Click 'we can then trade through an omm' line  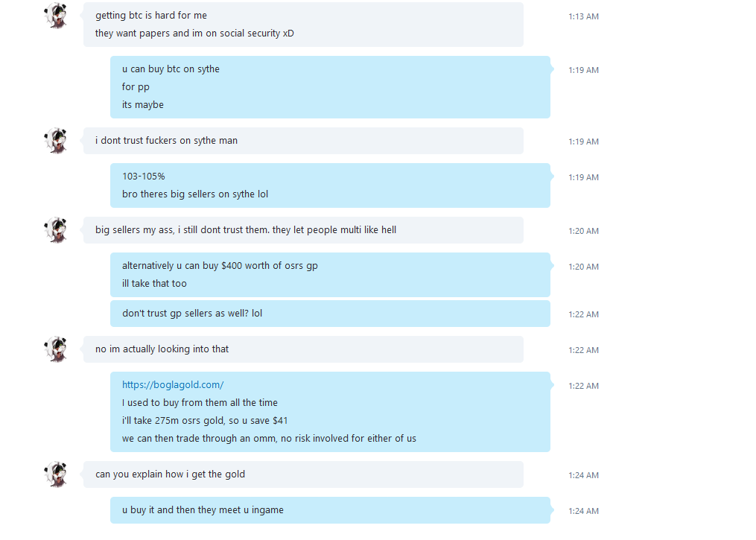pos(269,438)
